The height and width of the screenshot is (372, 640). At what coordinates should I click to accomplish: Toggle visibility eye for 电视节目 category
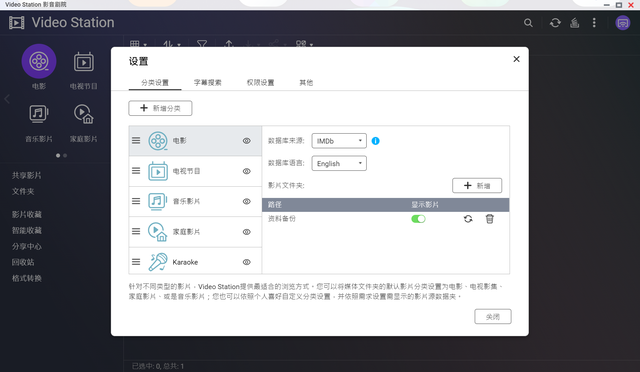(247, 171)
